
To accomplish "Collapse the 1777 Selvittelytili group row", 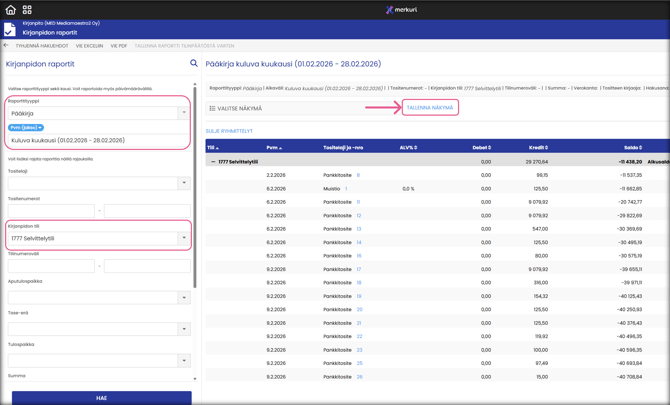I will (213, 161).
